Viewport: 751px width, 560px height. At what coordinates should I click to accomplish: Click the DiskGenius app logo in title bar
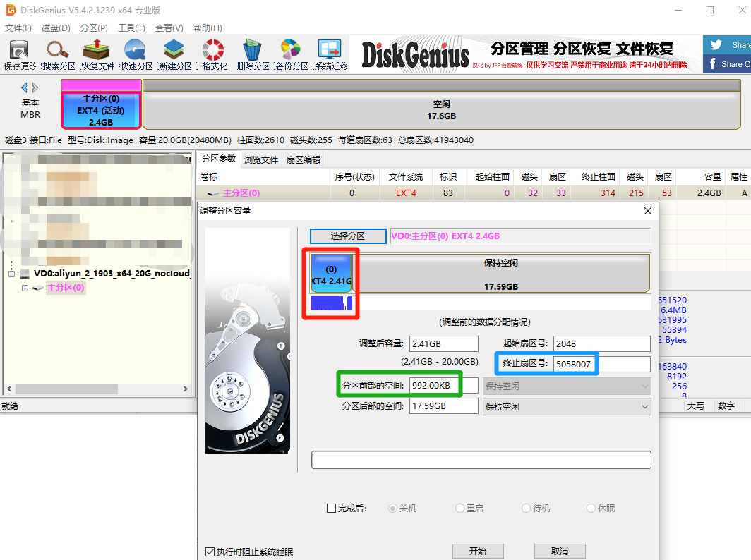[x=11, y=10]
